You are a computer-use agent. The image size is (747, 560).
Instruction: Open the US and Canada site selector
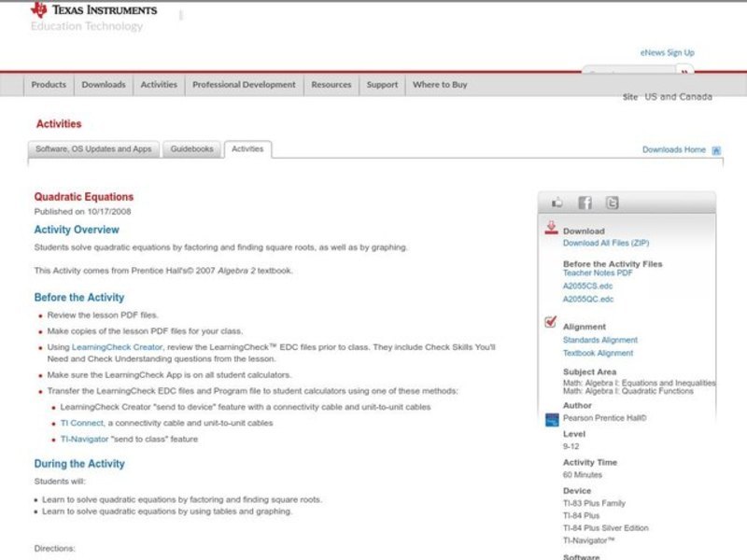[x=678, y=97]
